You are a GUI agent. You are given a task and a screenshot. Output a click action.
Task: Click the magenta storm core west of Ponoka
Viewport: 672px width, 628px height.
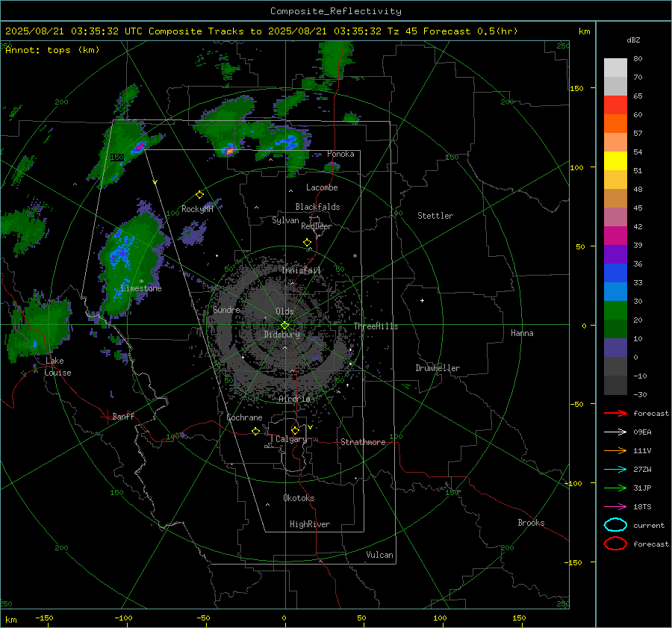[x=229, y=151]
